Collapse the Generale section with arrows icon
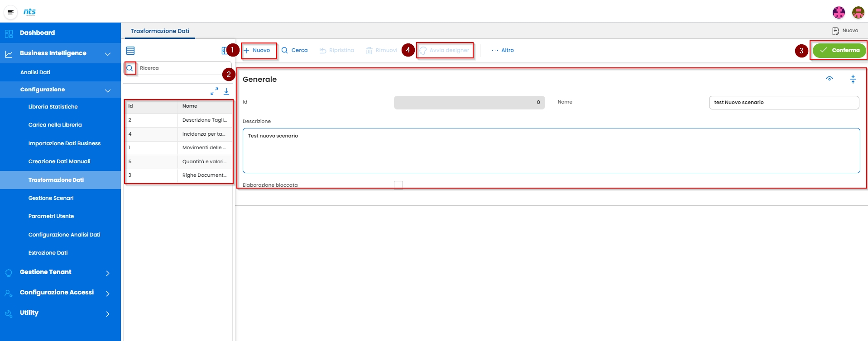868x341 pixels. [x=853, y=79]
